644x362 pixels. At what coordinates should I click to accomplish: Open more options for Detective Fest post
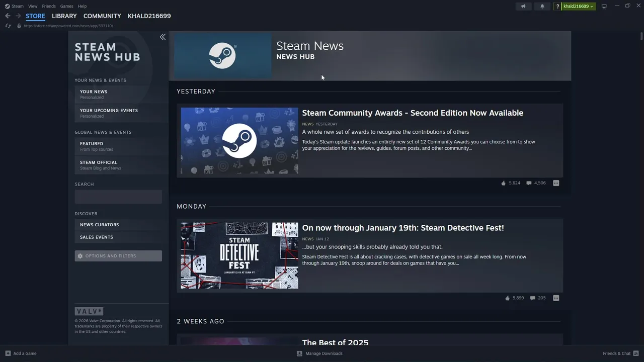[x=556, y=298]
